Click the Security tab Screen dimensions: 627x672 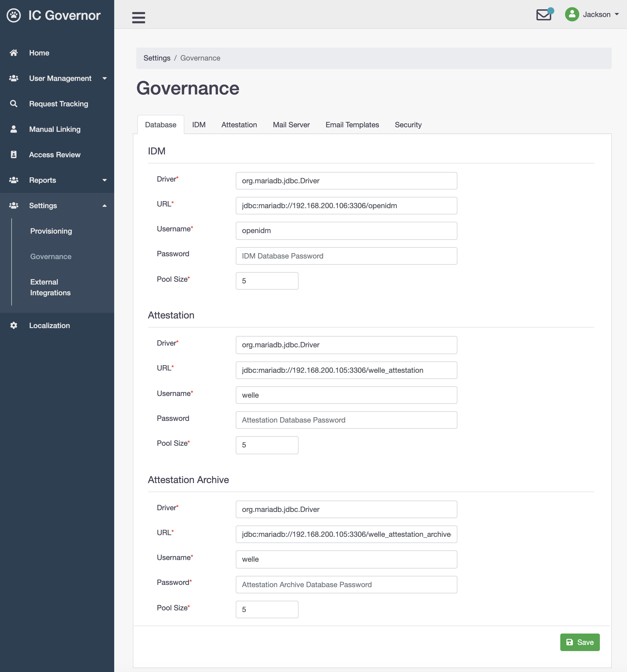click(408, 124)
